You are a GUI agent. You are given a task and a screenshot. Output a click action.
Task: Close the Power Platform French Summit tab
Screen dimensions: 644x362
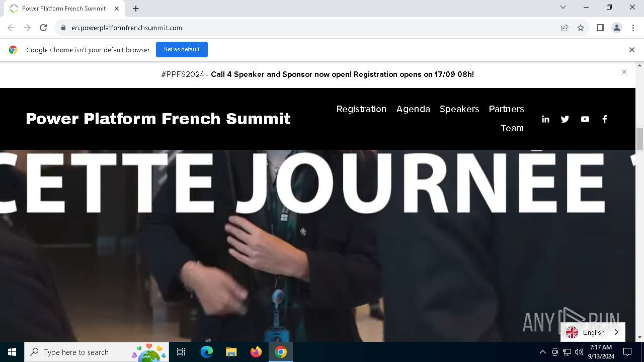pos(117,8)
